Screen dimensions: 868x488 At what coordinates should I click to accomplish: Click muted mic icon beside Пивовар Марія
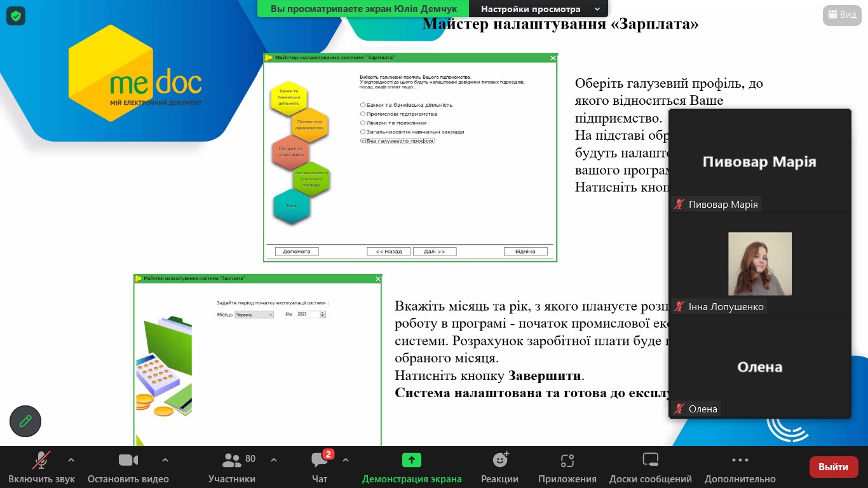pos(680,205)
